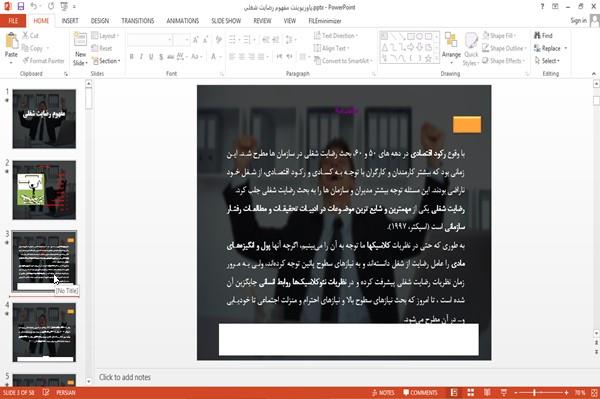The image size is (600, 399).
Task: Switch to Normal view in status bar
Action: [x=454, y=392]
